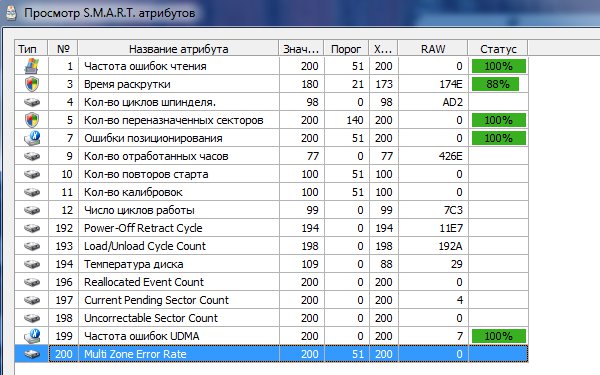Image resolution: width=600 pixels, height=375 pixels.
Task: Select the "Uncorrectable Sector Count" attribute name
Action: click(x=151, y=318)
